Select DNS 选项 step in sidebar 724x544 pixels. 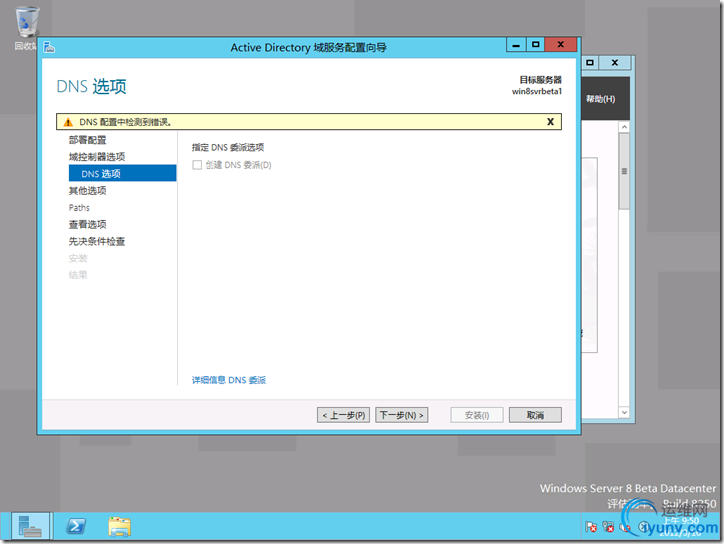coord(122,174)
